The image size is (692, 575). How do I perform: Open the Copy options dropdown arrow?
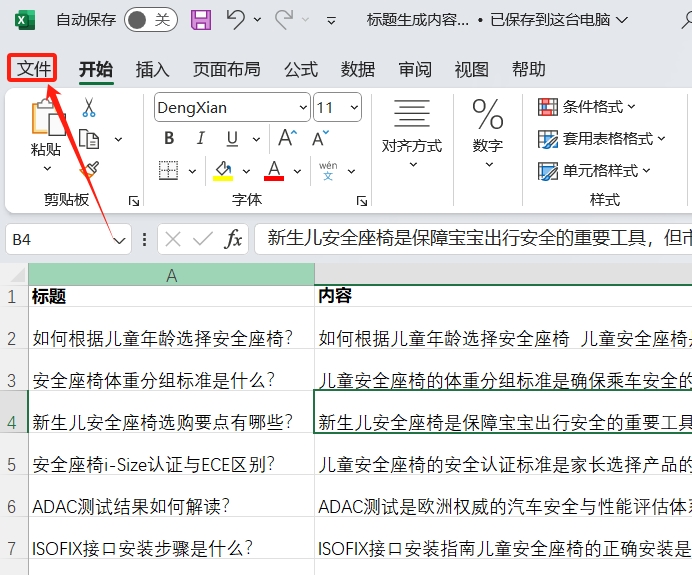coord(118,139)
